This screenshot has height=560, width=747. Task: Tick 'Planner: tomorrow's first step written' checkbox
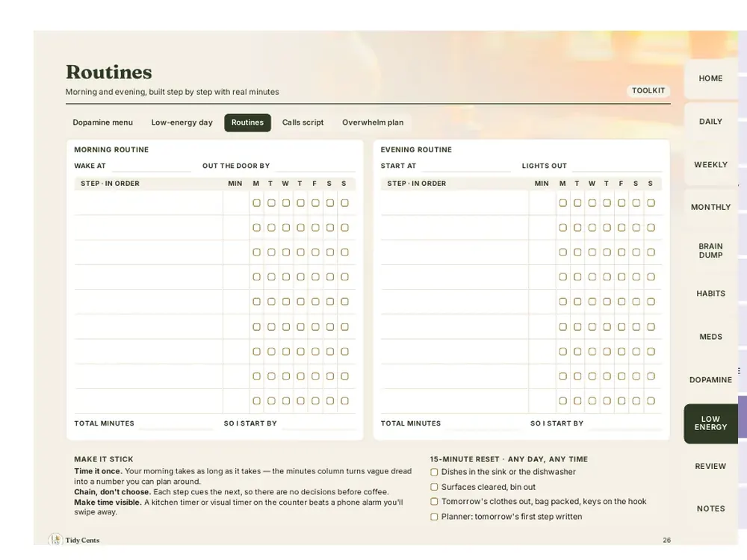pyautogui.click(x=434, y=517)
